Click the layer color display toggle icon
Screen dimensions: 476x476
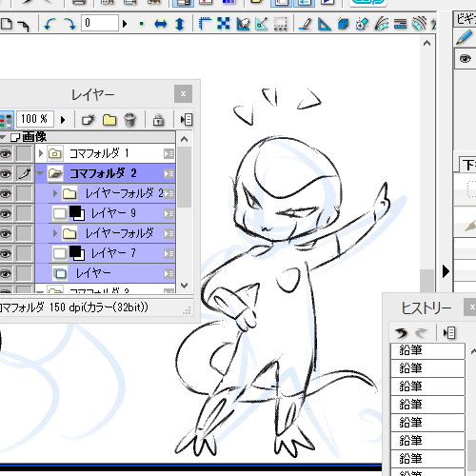pyautogui.click(x=6, y=120)
